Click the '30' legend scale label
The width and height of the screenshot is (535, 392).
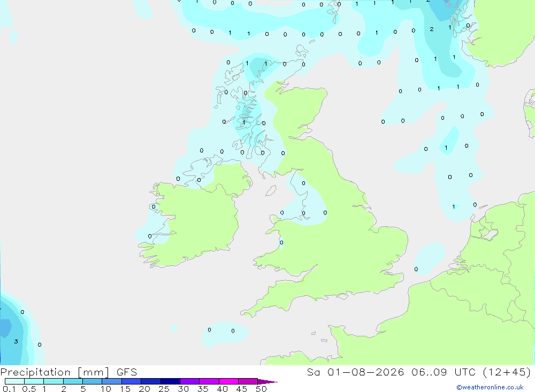click(184, 389)
